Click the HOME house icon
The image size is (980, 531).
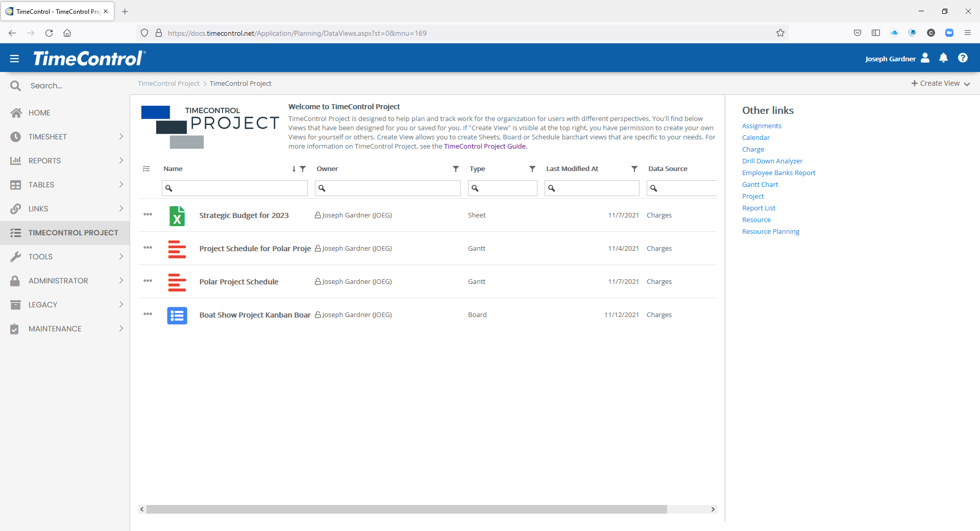tap(16, 113)
